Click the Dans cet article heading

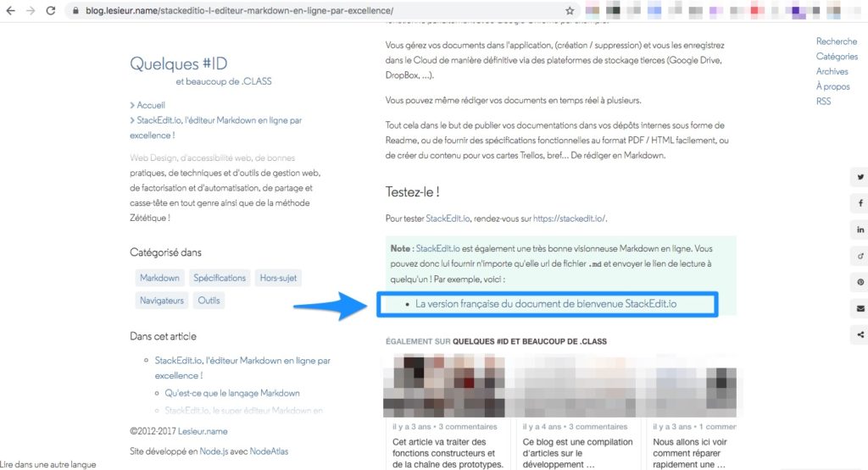(163, 336)
